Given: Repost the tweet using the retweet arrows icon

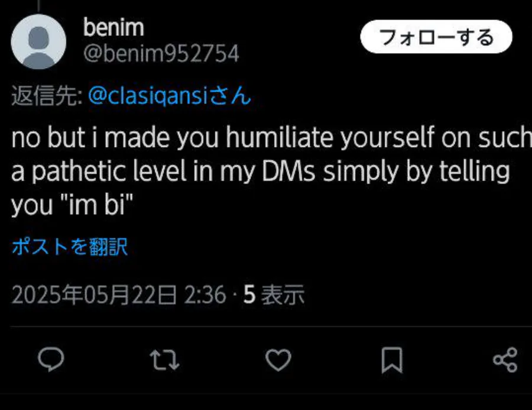Looking at the screenshot, I should (165, 359).
